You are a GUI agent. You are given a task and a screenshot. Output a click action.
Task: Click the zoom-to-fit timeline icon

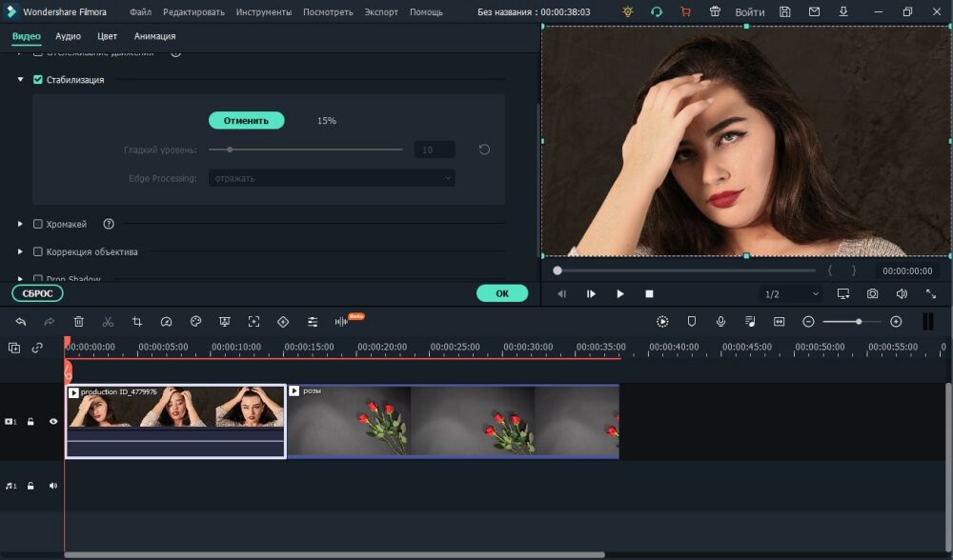pos(780,322)
